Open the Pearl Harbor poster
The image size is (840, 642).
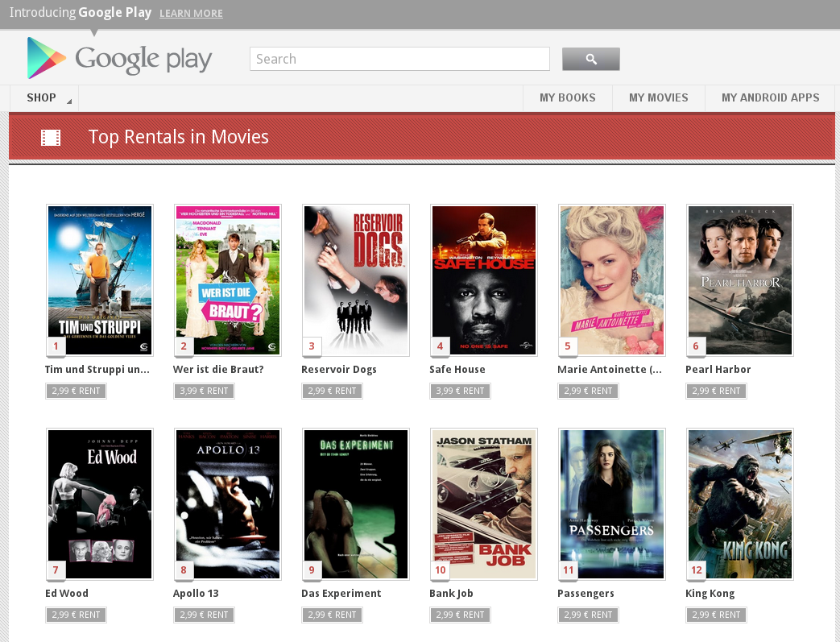pos(740,280)
